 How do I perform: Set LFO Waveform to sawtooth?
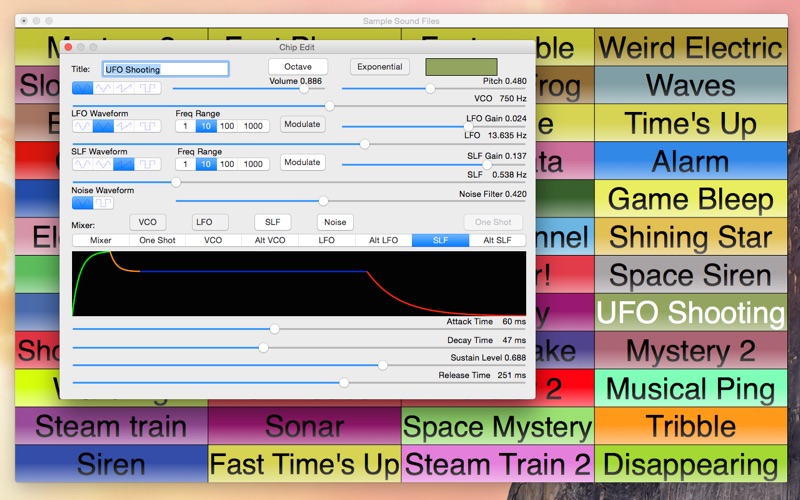[x=124, y=126]
